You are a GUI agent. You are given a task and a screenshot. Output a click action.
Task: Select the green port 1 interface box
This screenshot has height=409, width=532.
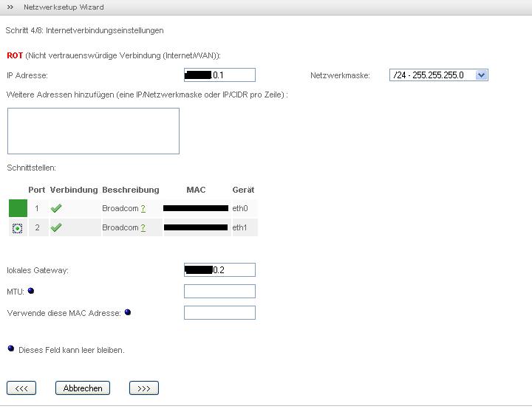pyautogui.click(x=17, y=208)
